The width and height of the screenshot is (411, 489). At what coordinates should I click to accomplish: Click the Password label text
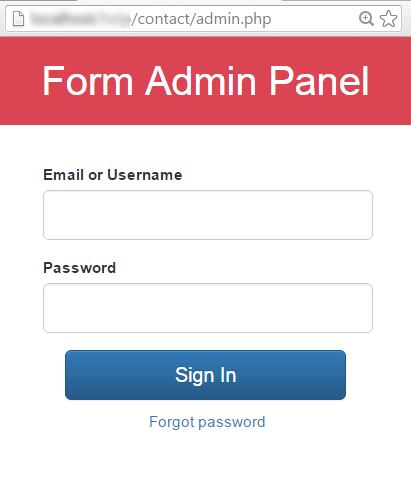[x=80, y=268]
